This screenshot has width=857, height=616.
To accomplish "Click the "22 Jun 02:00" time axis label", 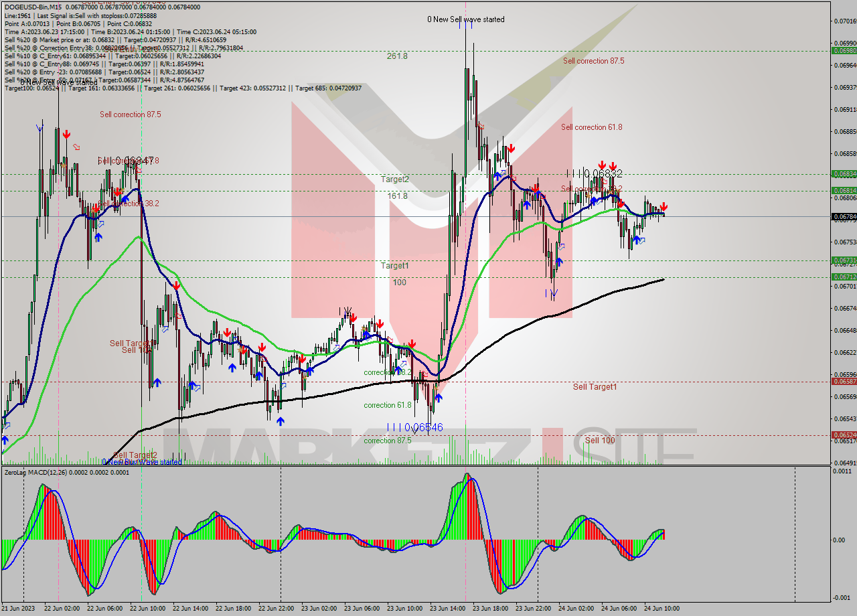I will 62,609.
